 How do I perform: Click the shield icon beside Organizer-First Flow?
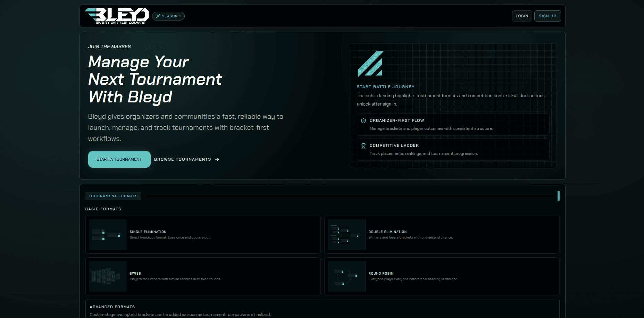(363, 121)
